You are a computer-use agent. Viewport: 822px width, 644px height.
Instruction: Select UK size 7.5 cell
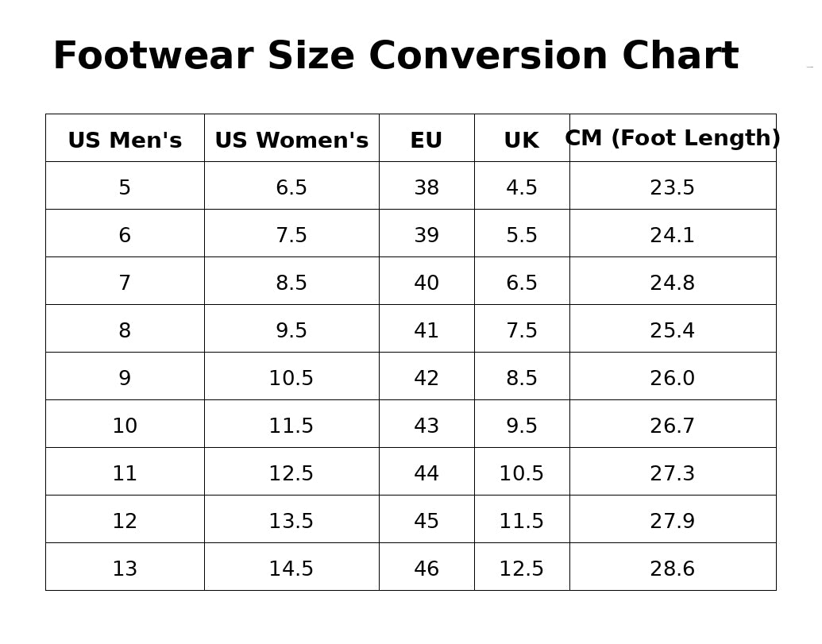click(522, 329)
